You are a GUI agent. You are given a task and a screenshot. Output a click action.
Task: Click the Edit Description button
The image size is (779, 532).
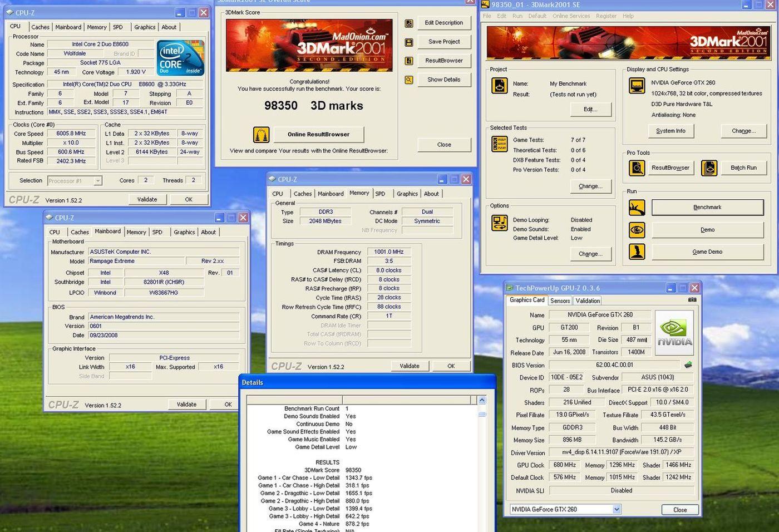[443, 23]
